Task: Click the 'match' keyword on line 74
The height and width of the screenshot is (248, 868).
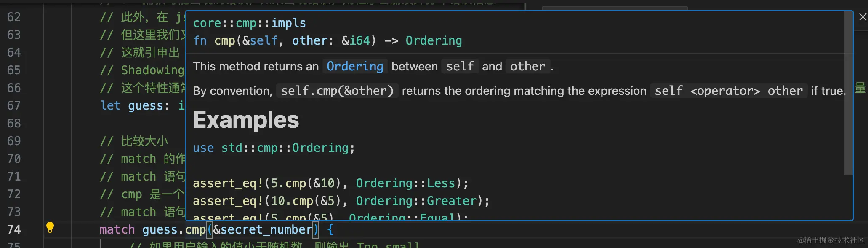Action: coord(117,229)
